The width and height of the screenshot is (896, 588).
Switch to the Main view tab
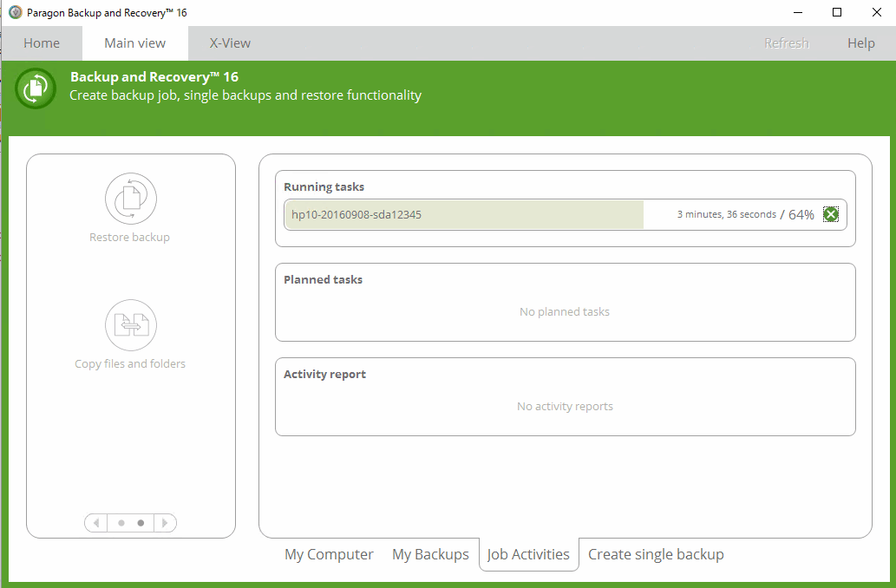point(134,43)
